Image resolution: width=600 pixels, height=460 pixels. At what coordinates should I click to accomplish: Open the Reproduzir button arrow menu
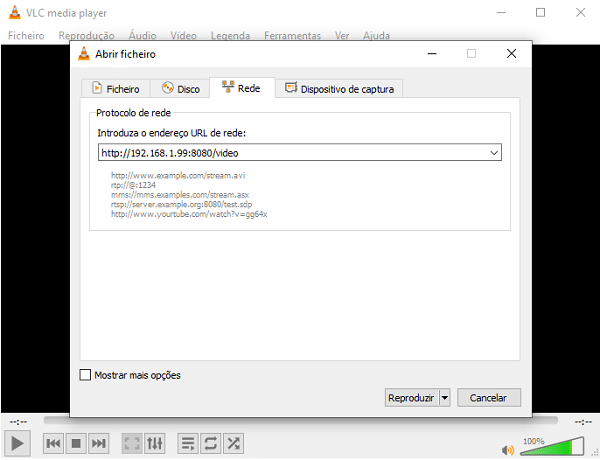coord(445,398)
